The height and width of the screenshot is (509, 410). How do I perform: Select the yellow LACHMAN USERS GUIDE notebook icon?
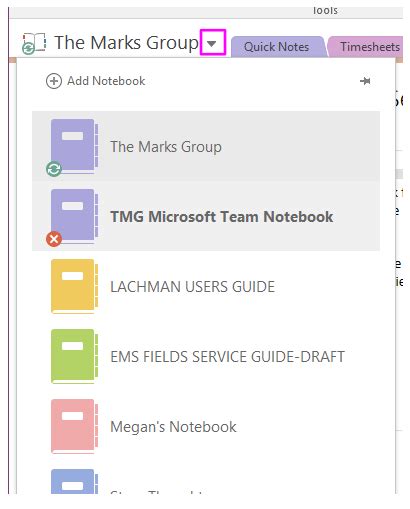[x=75, y=287]
